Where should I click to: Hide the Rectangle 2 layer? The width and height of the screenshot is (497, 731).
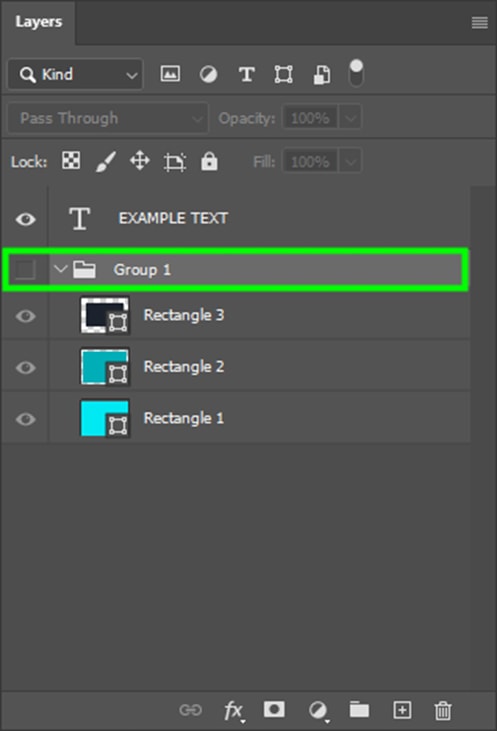26,367
